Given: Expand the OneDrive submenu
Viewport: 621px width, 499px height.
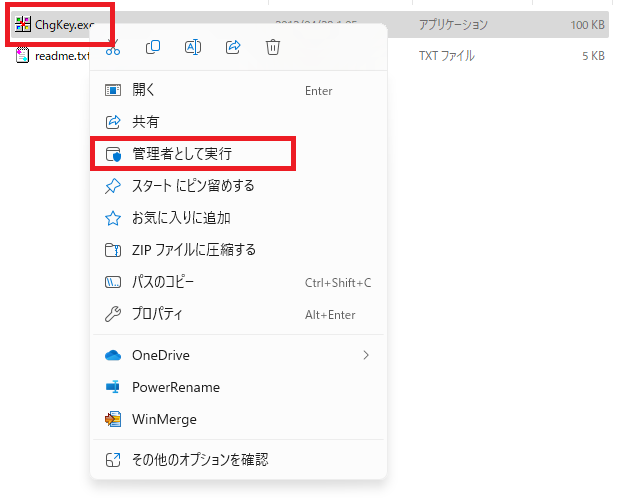Looking at the screenshot, I should coord(160,355).
